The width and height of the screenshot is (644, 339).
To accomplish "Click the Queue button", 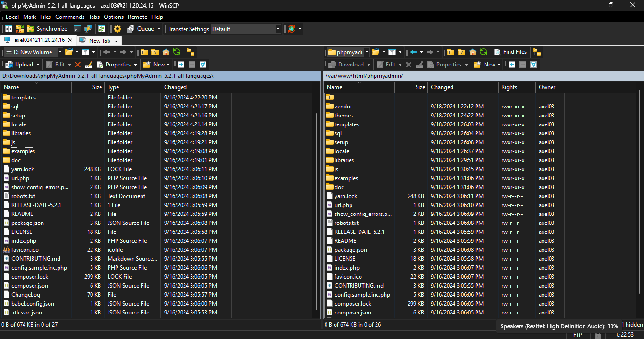I will (x=141, y=29).
